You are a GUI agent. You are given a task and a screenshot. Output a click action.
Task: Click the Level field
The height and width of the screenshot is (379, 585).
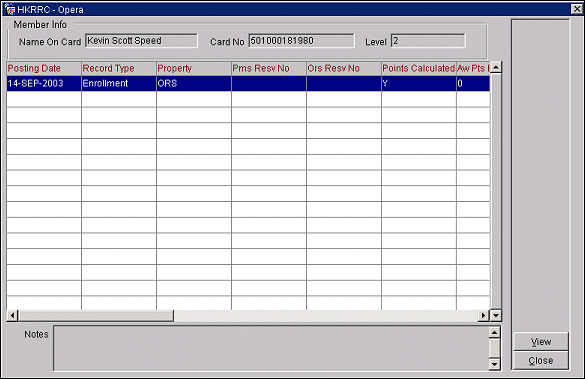point(428,41)
